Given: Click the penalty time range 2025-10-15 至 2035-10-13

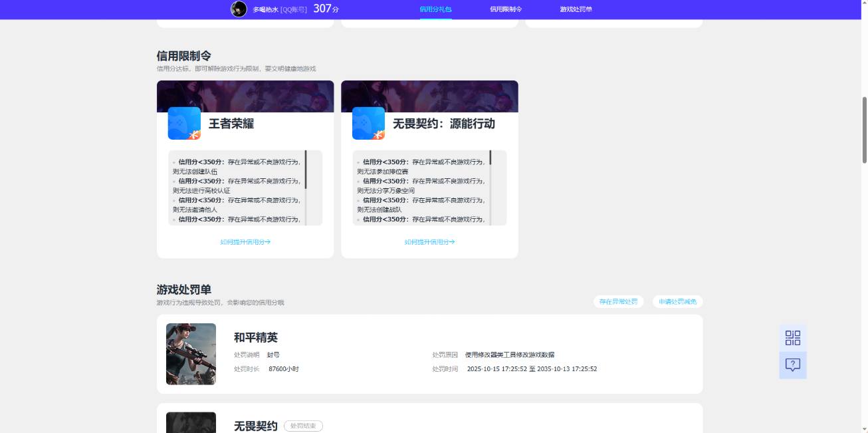Looking at the screenshot, I should pyautogui.click(x=532, y=368).
